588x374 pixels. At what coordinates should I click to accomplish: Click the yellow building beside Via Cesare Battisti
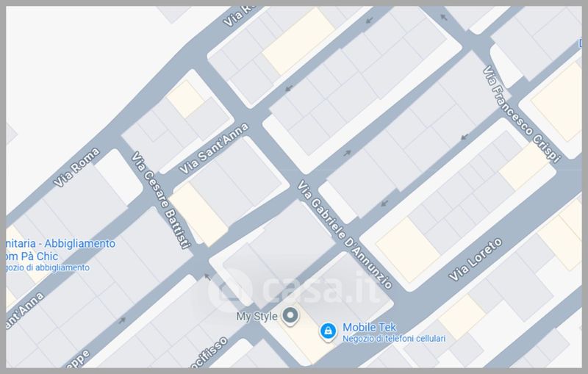[x=198, y=215]
